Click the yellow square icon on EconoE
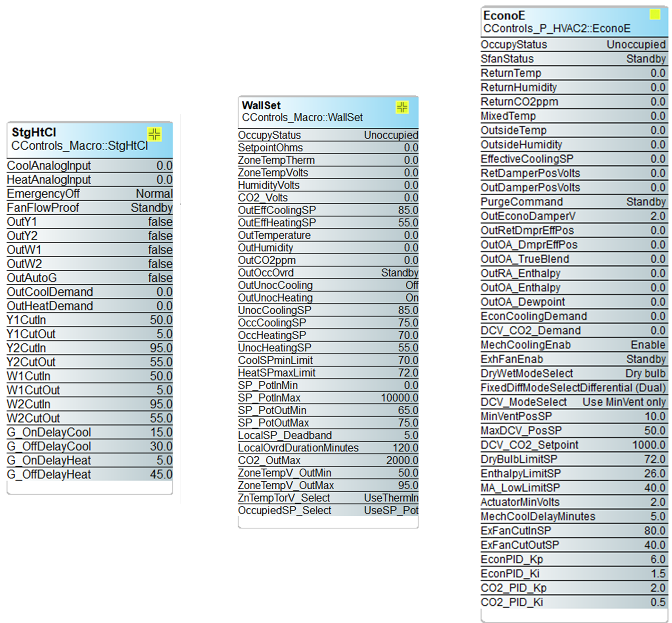 (x=655, y=15)
